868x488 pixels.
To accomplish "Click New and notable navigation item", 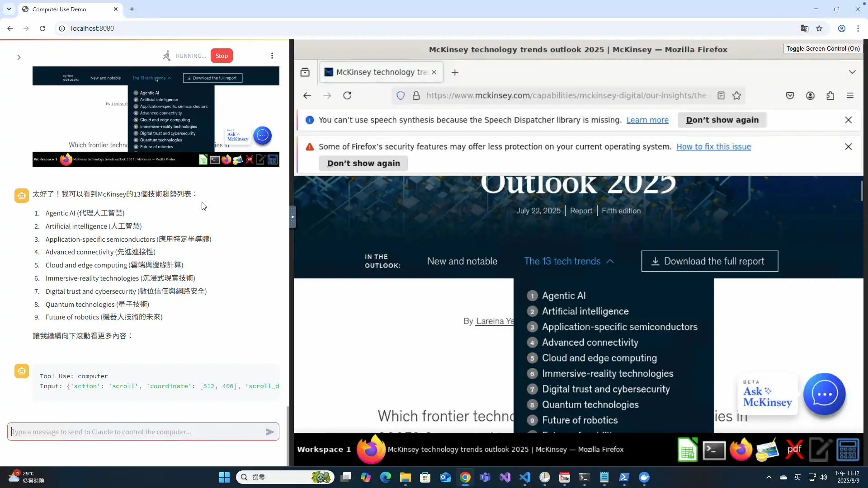I will tap(462, 261).
